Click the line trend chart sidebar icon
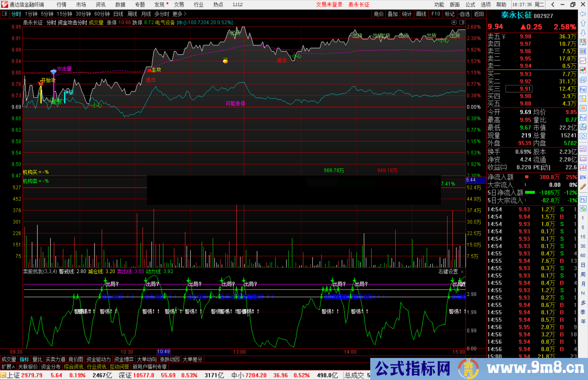This screenshot has height=380, width=588. pyautogui.click(x=583, y=61)
